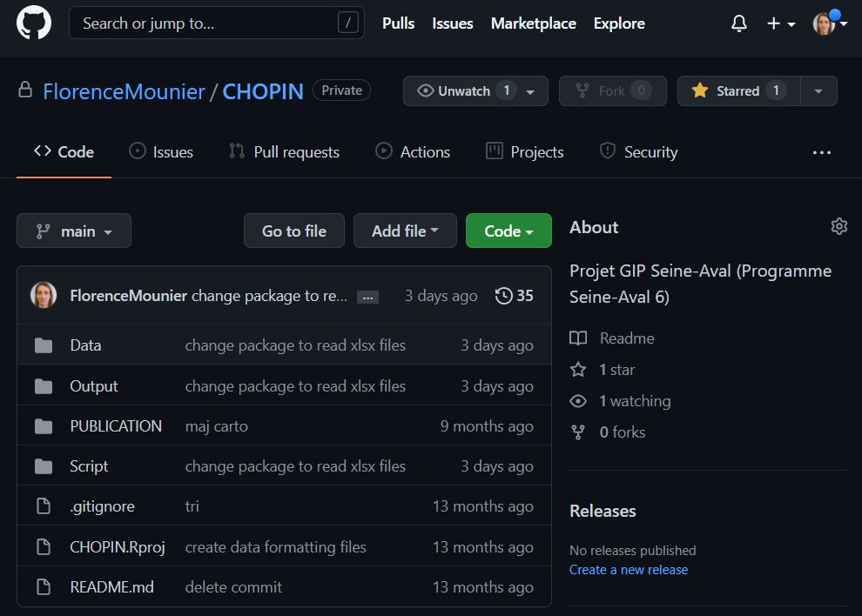This screenshot has height=616, width=862.
Task: Open FlorenceMounier commit author link
Action: click(129, 296)
